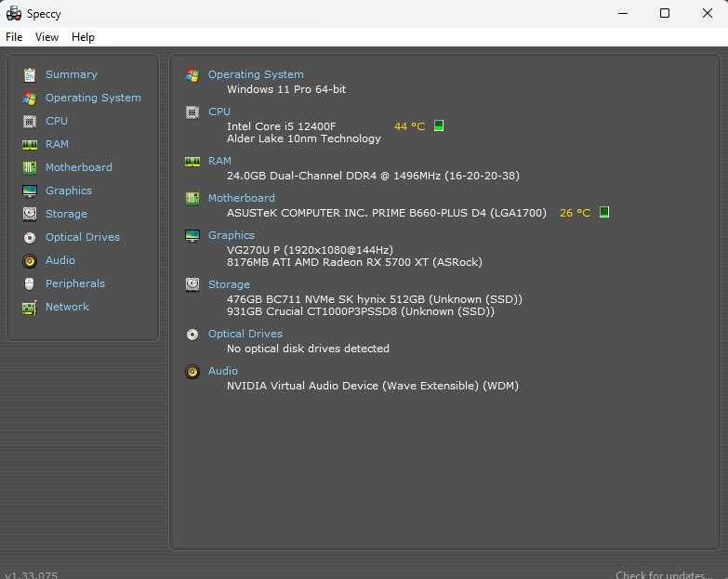Click the 26 °C motherboard temperature value
This screenshot has height=579, width=728.
point(575,213)
